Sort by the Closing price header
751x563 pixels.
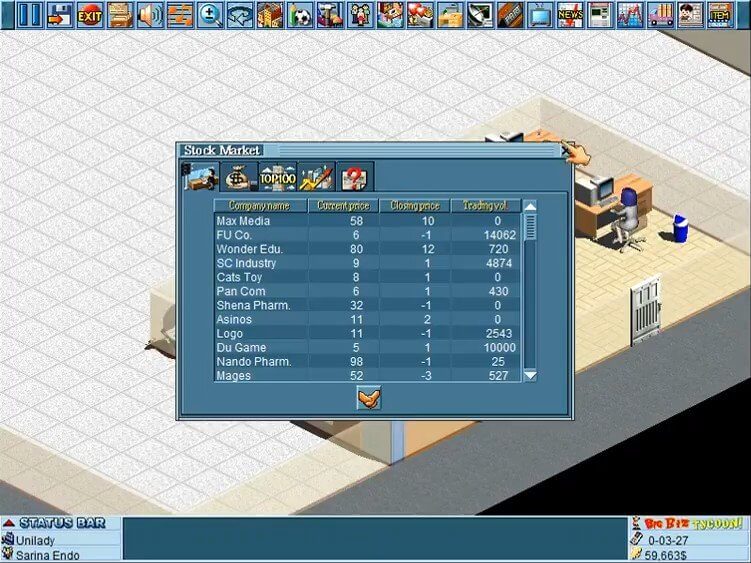[415, 206]
